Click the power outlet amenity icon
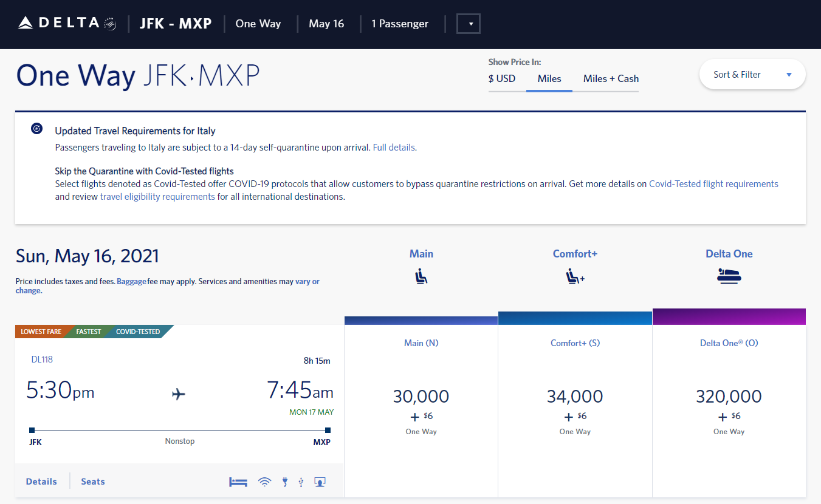The height and width of the screenshot is (504, 821). [284, 482]
